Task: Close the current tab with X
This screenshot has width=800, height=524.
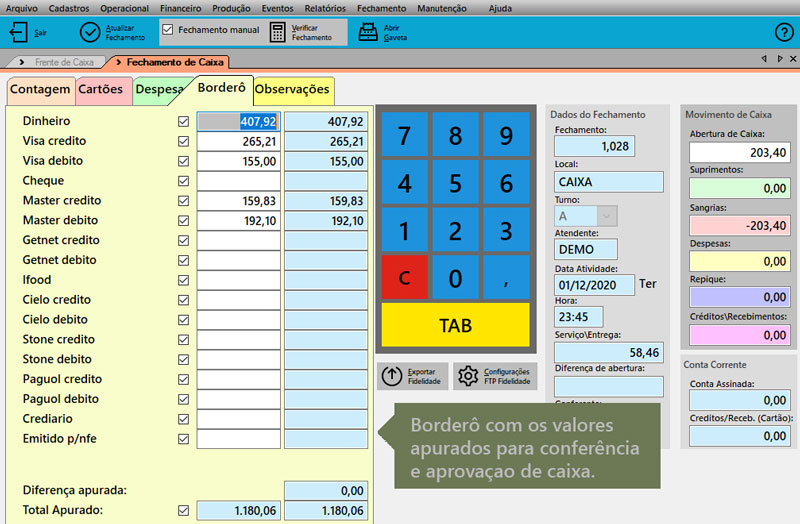Action: [793, 59]
